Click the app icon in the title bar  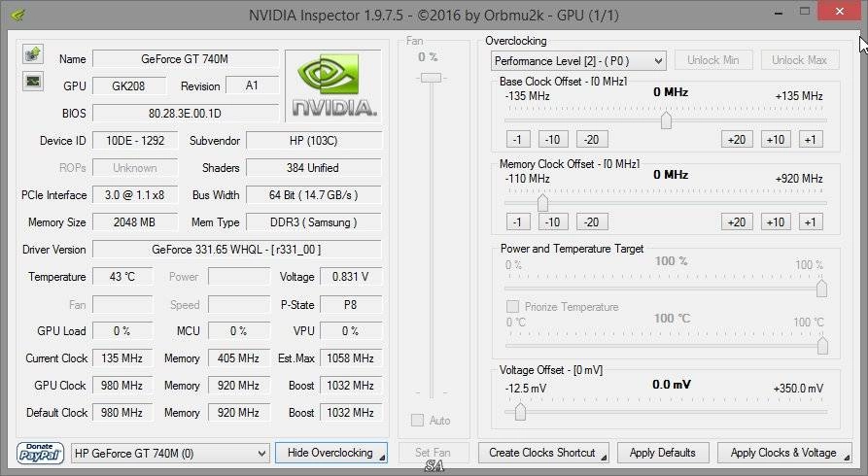(17, 15)
